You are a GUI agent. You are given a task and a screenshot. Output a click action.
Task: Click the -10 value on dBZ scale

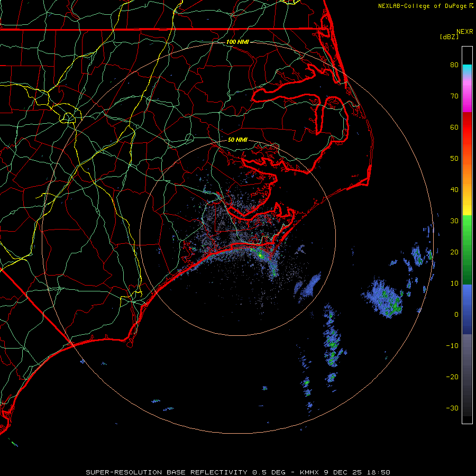tap(452, 345)
